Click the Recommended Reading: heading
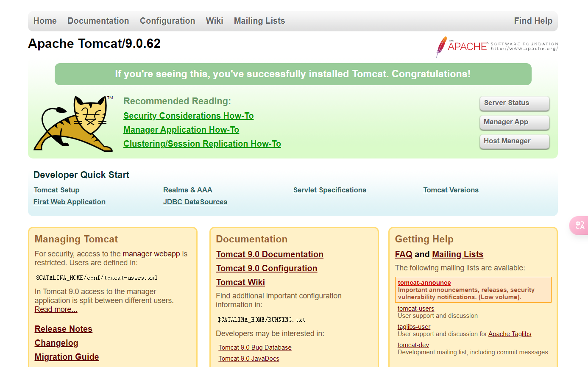 (x=177, y=101)
